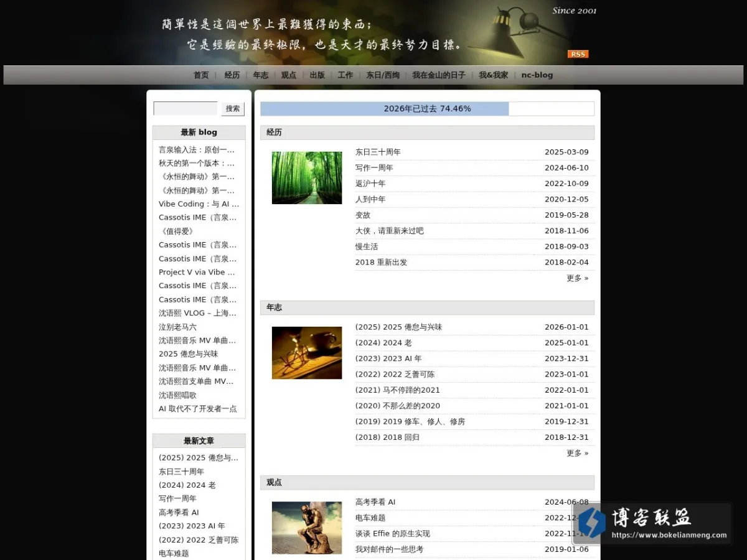
Task: Open 东日三十周年 in 最新文章 sidebar
Action: coord(181,472)
